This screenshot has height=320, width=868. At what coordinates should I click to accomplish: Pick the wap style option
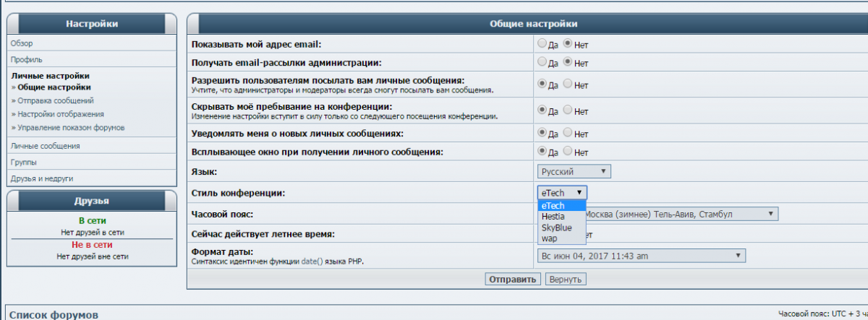click(x=549, y=238)
